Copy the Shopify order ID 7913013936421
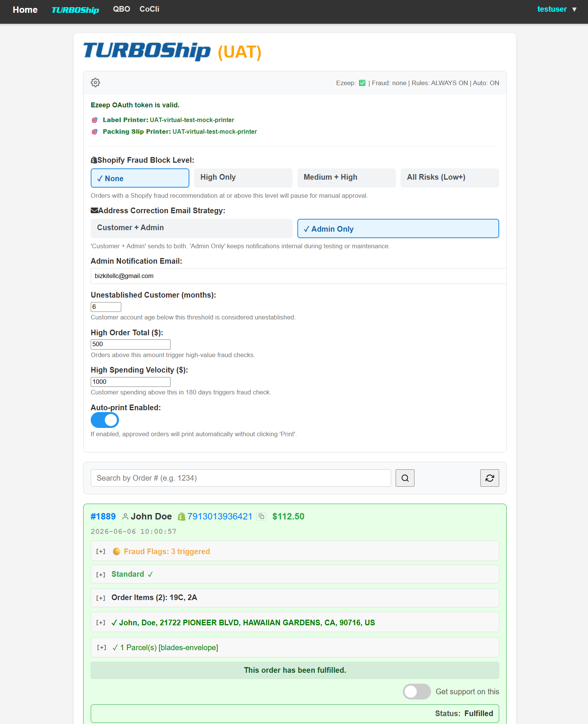Viewport: 588px width, 724px height. [x=261, y=516]
